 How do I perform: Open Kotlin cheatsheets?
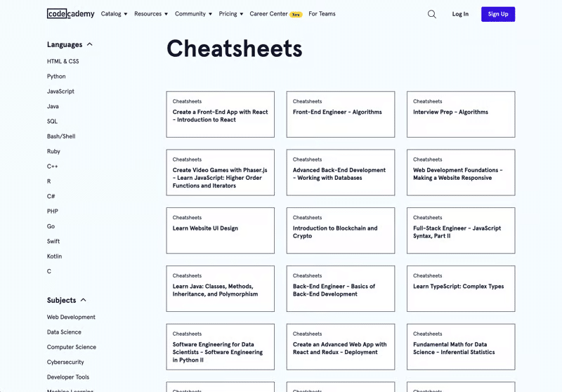click(x=55, y=256)
